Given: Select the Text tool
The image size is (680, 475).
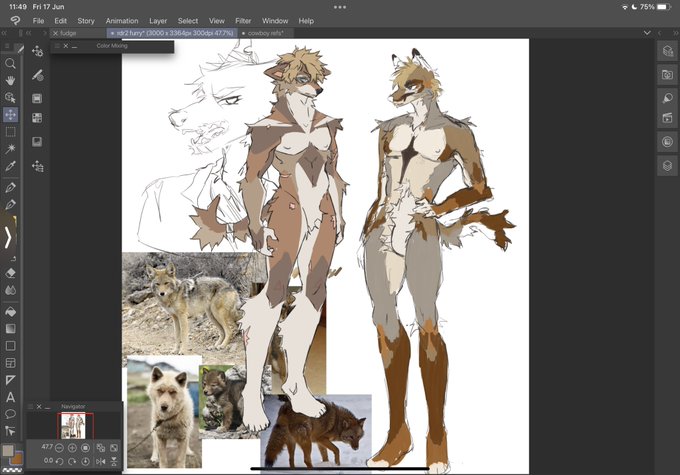Looking at the screenshot, I should pos(10,397).
